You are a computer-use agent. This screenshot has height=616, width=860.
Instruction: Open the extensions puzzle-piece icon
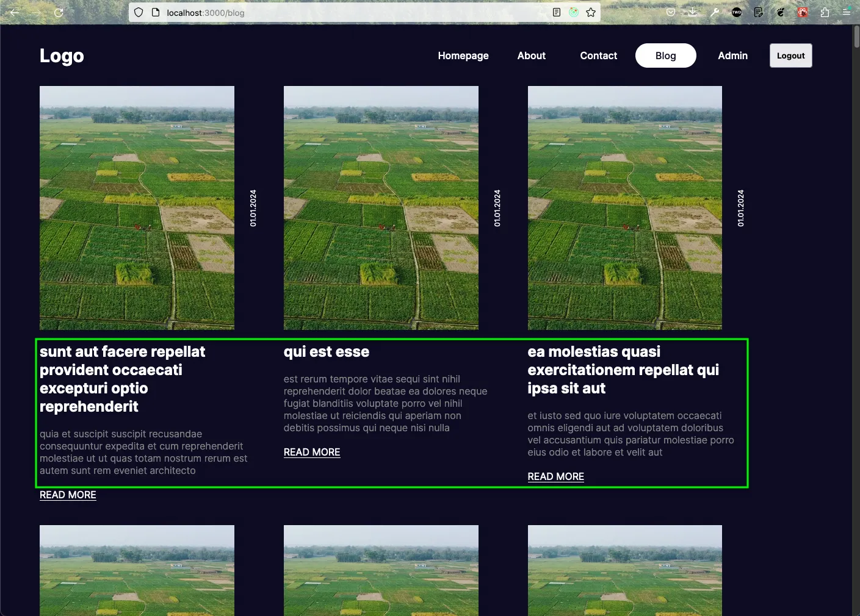coord(825,12)
